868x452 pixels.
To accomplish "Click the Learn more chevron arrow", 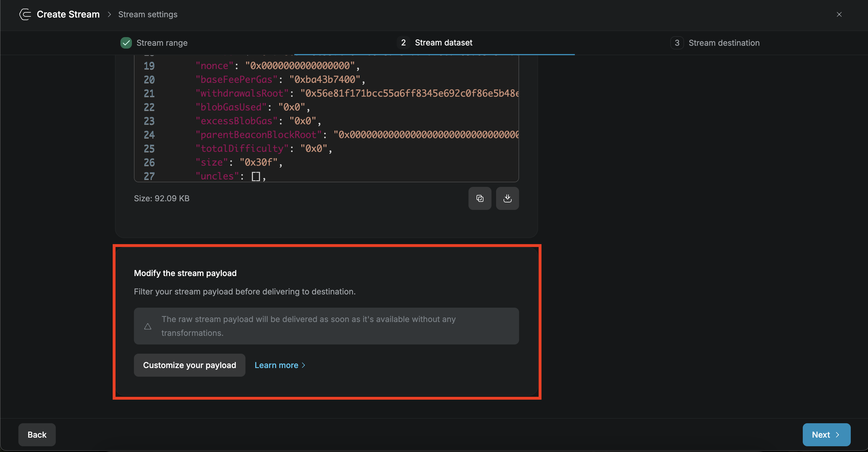I will tap(304, 365).
